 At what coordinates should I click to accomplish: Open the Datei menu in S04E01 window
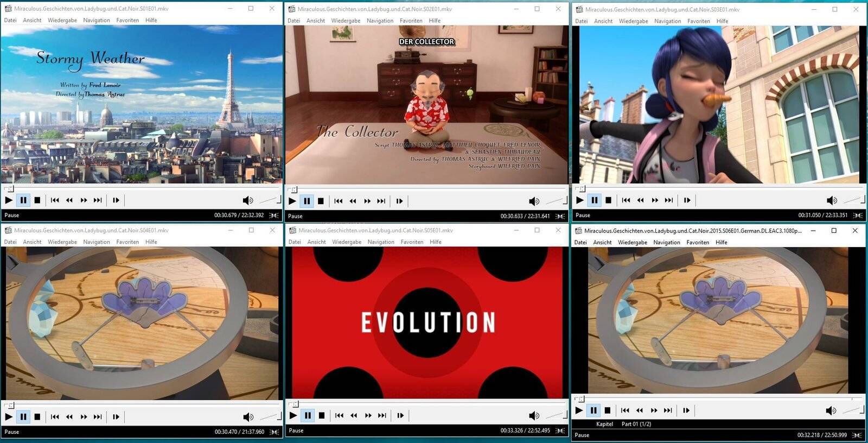tap(10, 242)
